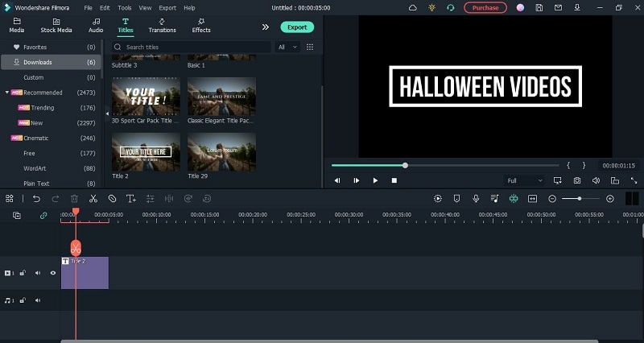Switch to the Stock Media tab

coord(56,26)
